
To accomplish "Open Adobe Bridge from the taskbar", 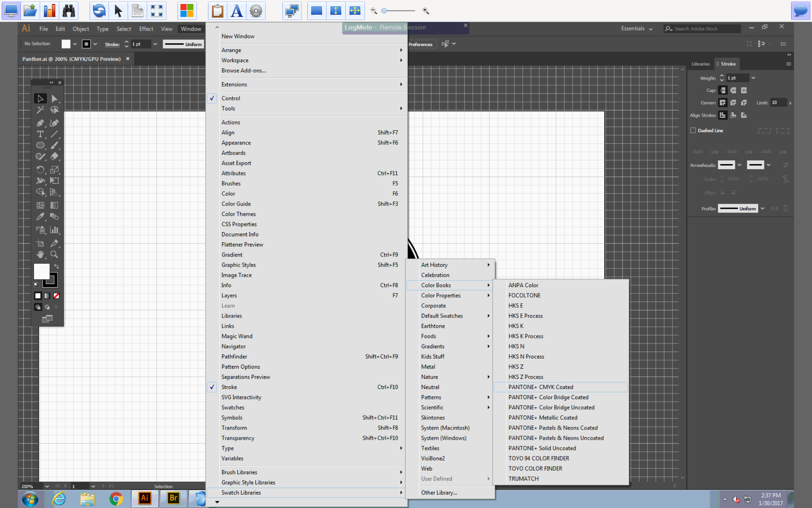I will [x=173, y=498].
